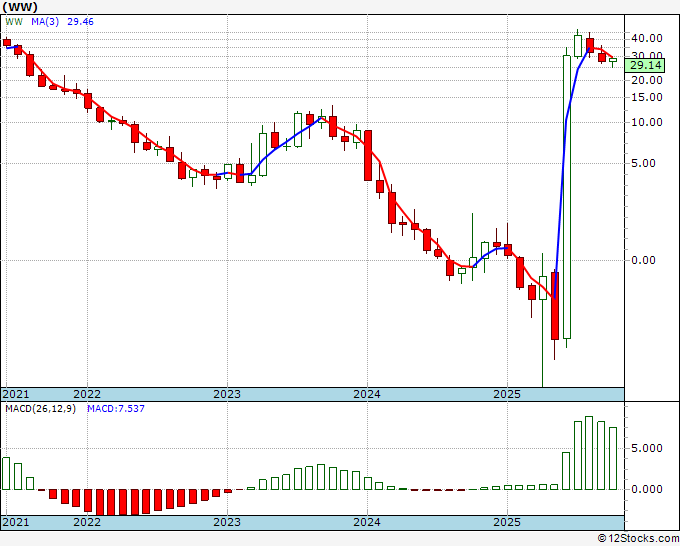
Task: Click the 2022 label on MACD timeline
Action: 87,522
